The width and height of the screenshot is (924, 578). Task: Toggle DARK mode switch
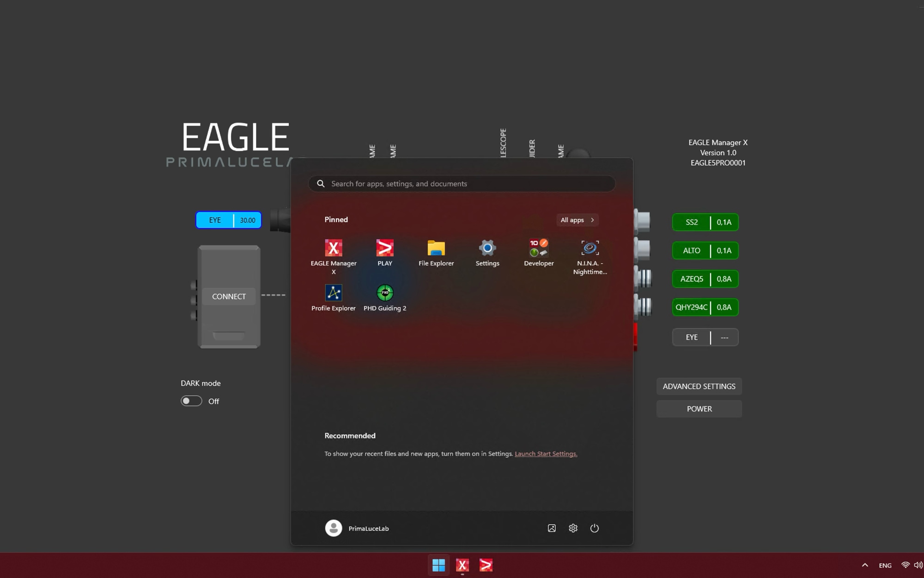point(192,401)
